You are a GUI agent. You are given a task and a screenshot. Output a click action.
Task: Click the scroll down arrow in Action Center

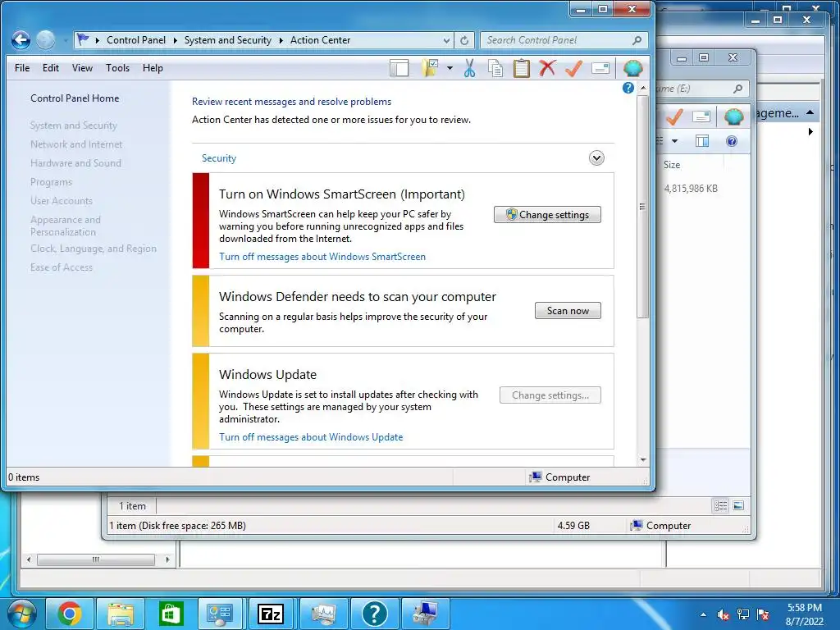point(643,460)
